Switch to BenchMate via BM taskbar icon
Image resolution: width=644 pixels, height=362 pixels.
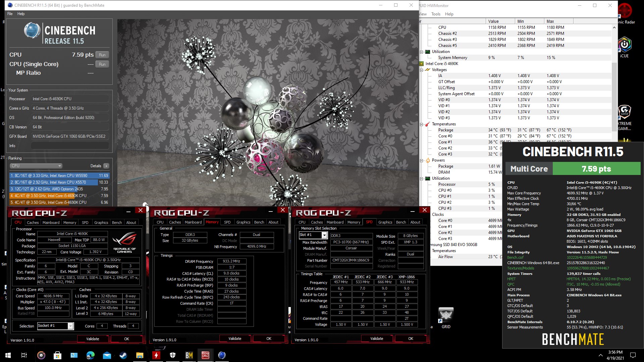pos(189,355)
